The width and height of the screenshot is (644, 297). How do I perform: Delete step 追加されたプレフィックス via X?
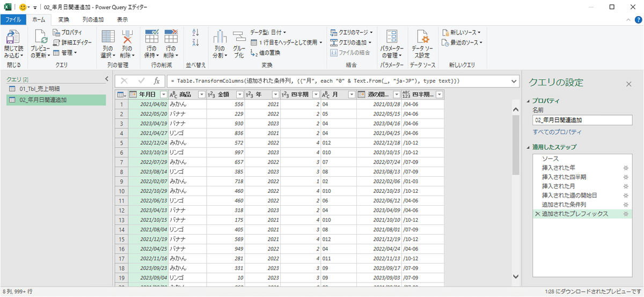coord(537,214)
